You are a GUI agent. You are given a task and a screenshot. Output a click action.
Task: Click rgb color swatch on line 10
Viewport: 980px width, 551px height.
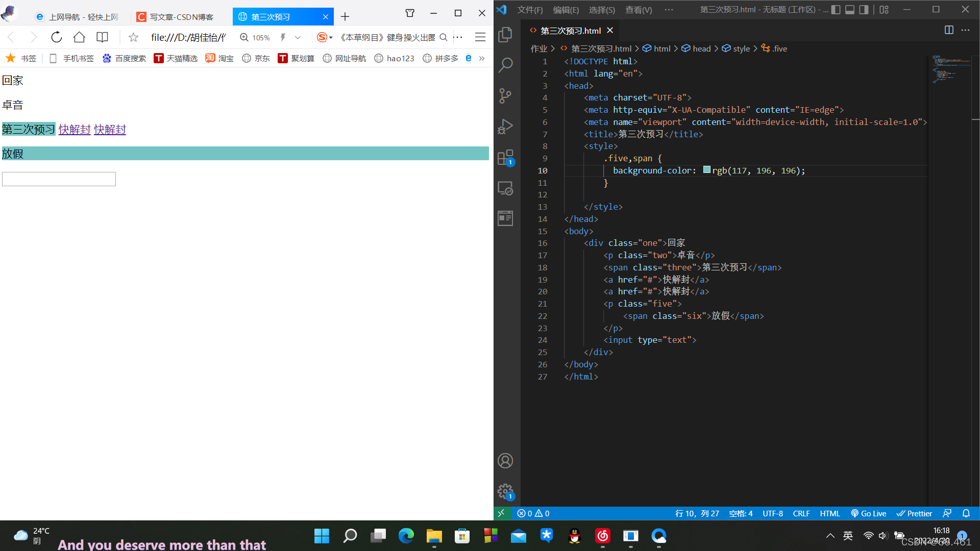[x=706, y=170]
